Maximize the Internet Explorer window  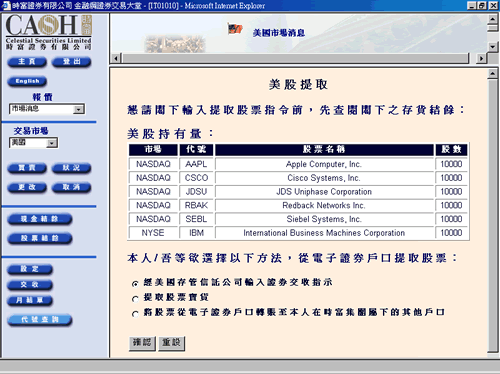point(482,6)
